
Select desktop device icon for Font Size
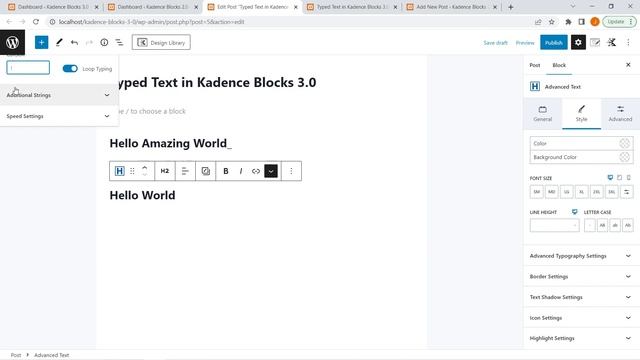point(610,178)
